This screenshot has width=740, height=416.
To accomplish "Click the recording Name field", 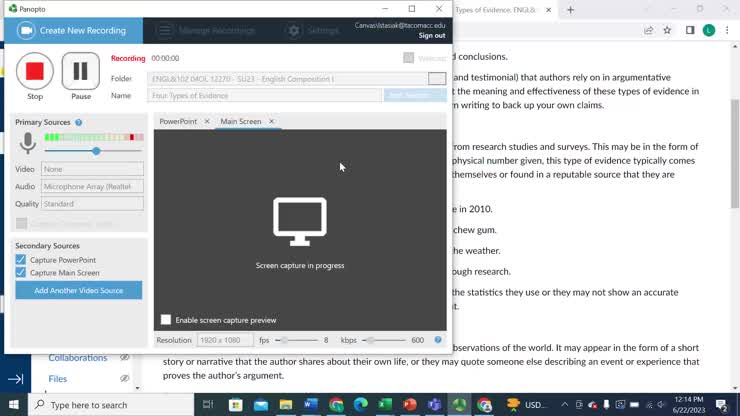I will [x=264, y=95].
